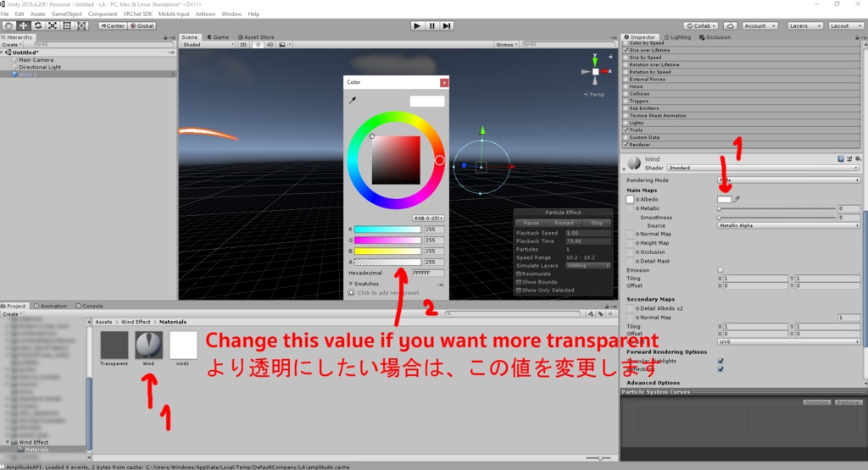Open the Layers dropdown

point(804,25)
